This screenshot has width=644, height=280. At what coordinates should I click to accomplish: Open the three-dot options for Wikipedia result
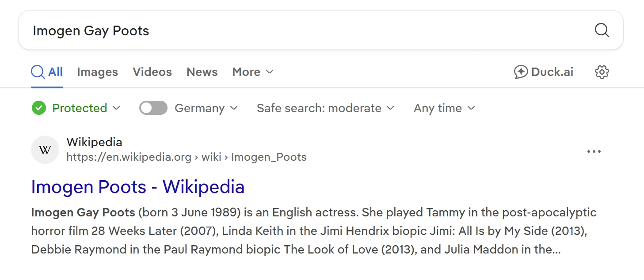[594, 151]
